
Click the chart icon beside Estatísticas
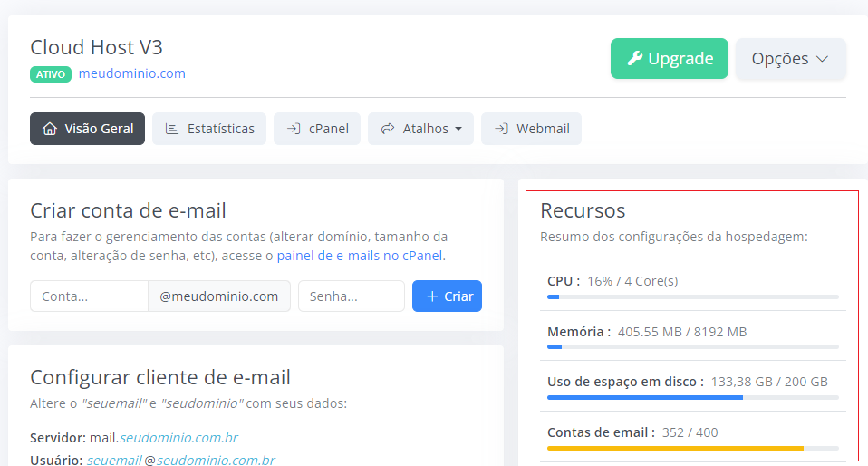click(x=172, y=129)
